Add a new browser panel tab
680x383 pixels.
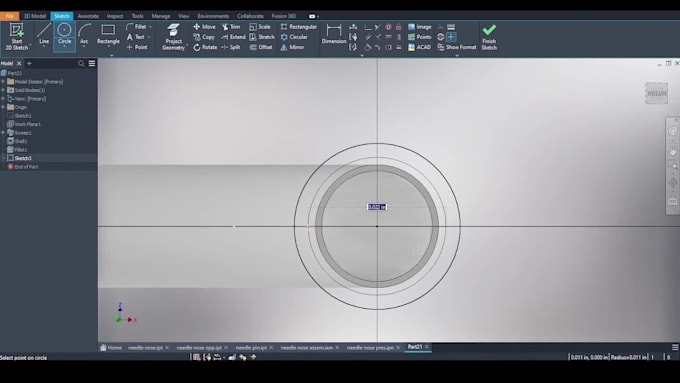[29, 63]
